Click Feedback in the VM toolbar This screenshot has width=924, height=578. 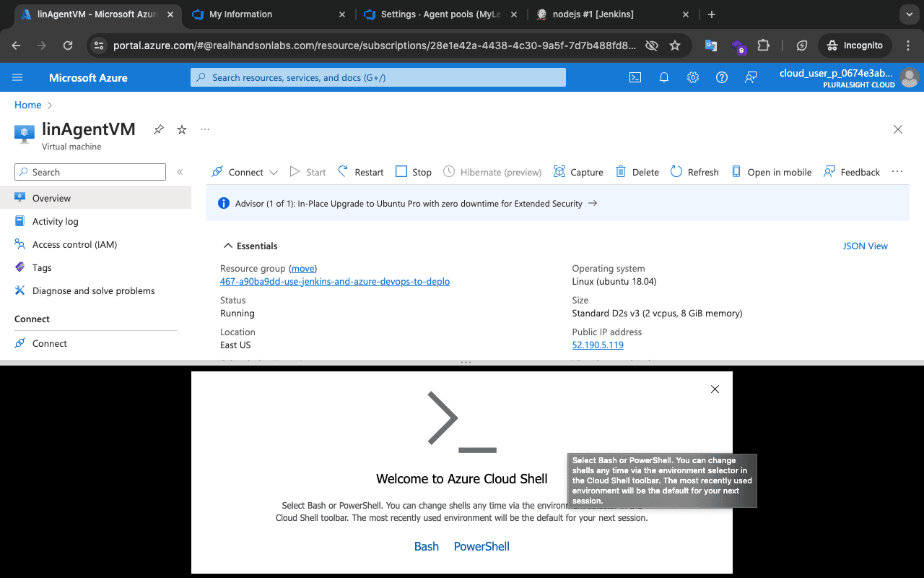pos(852,172)
